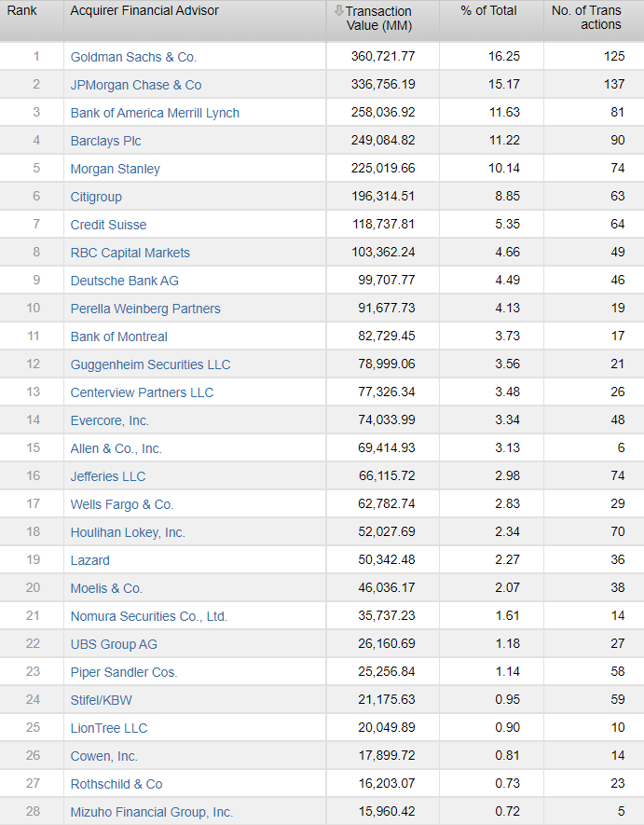This screenshot has height=825, width=644.
Task: Sort by Rank column header
Action: click(22, 10)
